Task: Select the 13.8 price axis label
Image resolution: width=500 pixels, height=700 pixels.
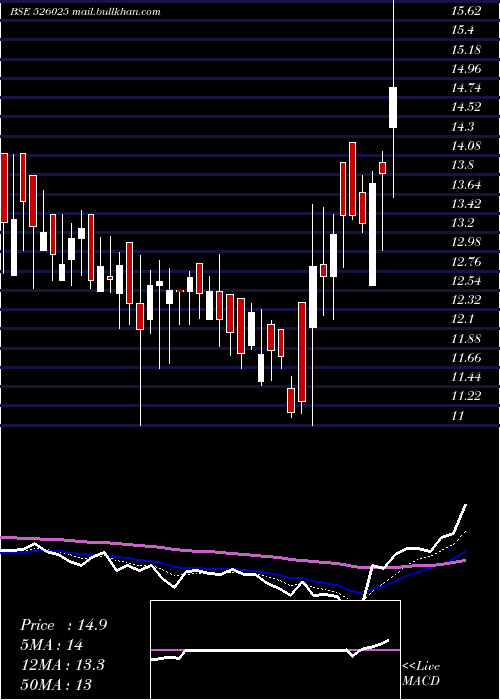Action: (x=462, y=165)
